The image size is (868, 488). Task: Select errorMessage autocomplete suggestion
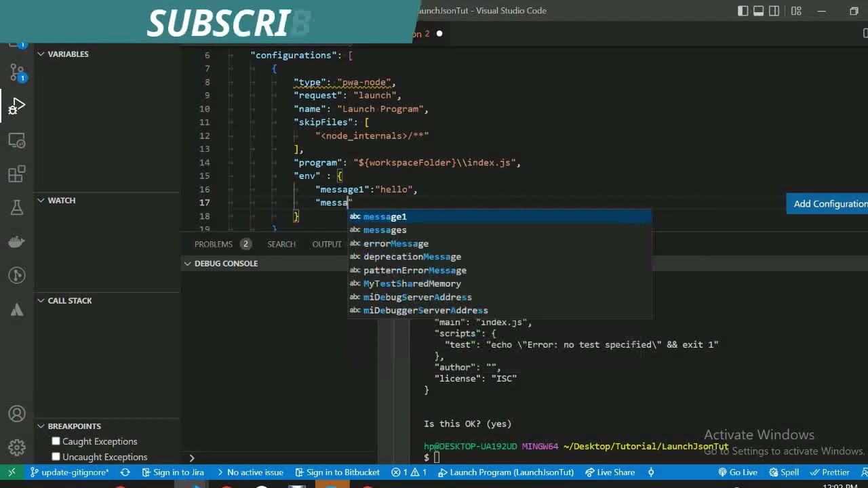[500, 243]
